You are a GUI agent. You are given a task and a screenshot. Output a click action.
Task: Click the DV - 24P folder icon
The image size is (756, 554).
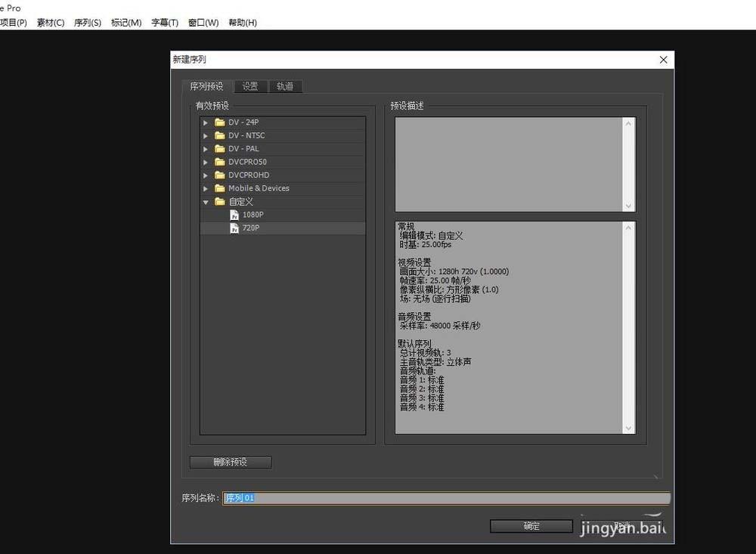pos(219,122)
